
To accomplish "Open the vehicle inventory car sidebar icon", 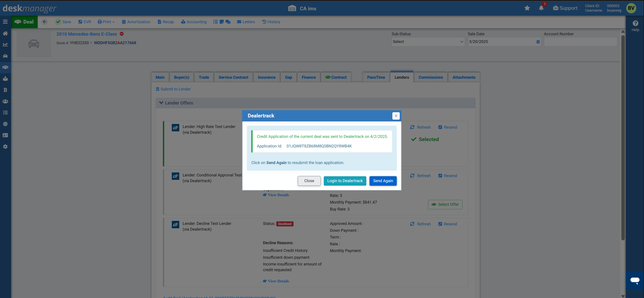I will (5, 56).
